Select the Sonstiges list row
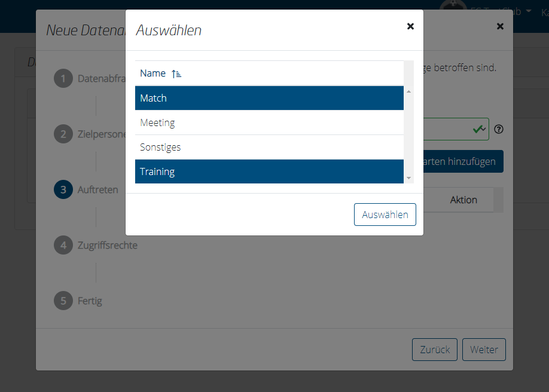Screen dimensions: 549x392 point(269,147)
